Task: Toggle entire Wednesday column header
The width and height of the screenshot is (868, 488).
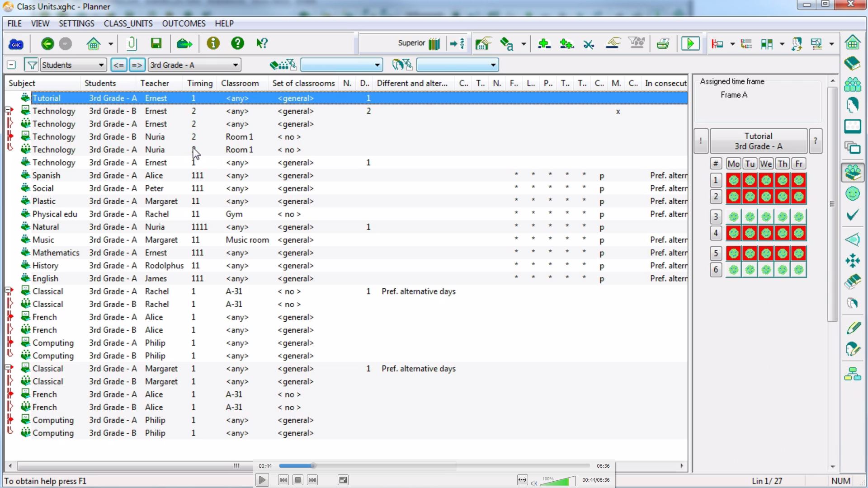Action: coord(766,164)
